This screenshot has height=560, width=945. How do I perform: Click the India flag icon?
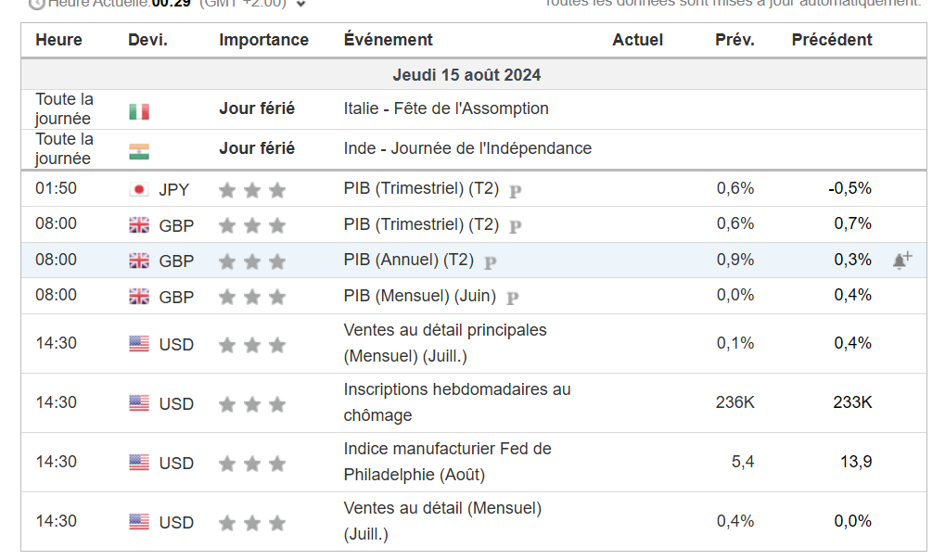[x=139, y=151]
